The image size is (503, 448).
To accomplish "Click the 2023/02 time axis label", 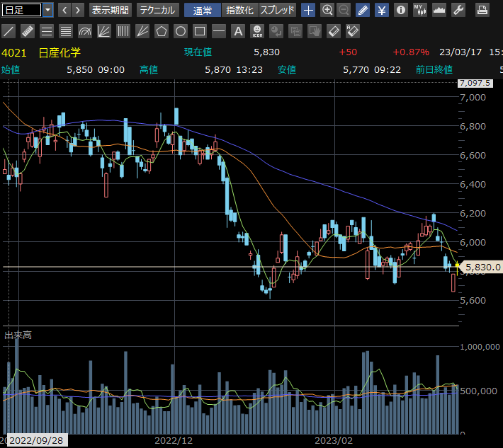I will 334,441.
